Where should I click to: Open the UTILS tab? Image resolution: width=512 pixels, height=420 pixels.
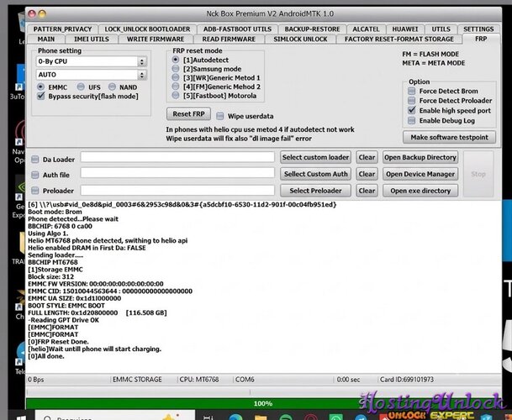click(x=441, y=29)
